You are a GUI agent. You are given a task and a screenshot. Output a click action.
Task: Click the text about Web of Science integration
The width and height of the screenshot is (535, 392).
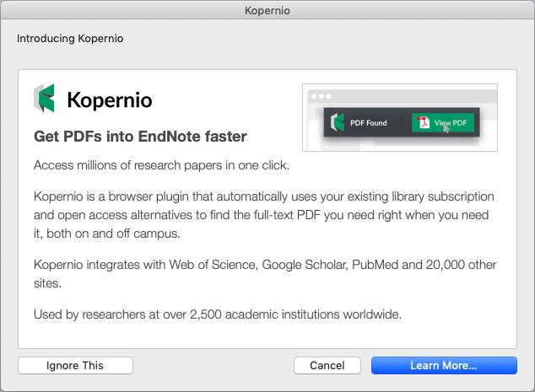pyautogui.click(x=265, y=274)
